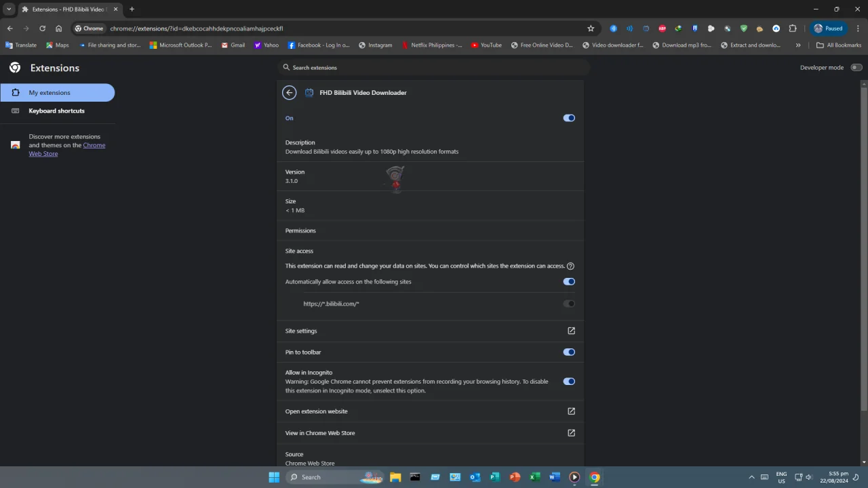Screen dimensions: 868x488
Task: Click the browser Home button
Action: tap(58, 28)
